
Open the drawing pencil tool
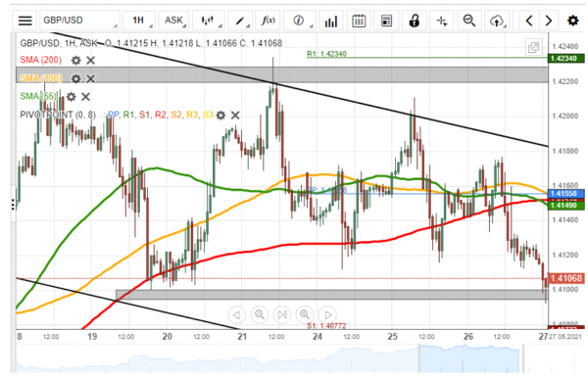pos(240,21)
